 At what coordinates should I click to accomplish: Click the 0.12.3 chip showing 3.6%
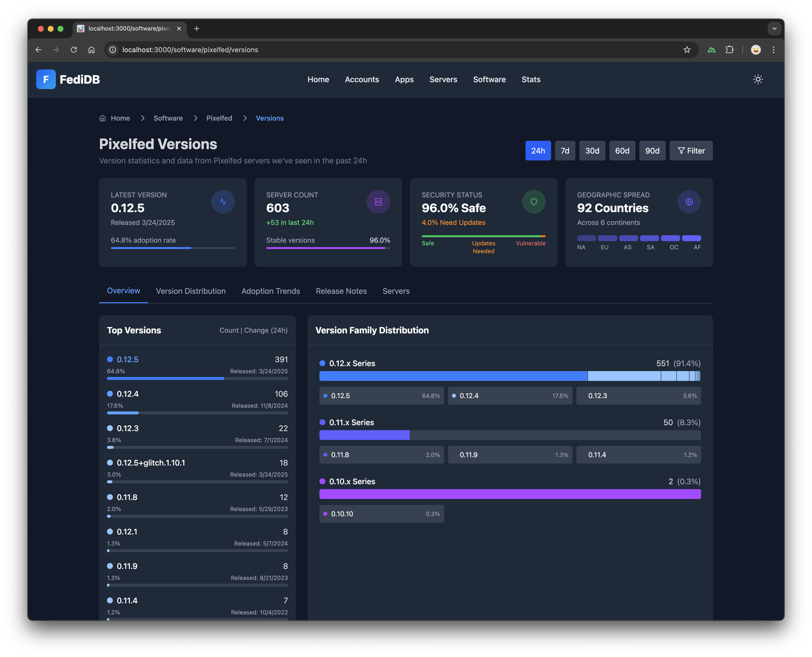[638, 395]
